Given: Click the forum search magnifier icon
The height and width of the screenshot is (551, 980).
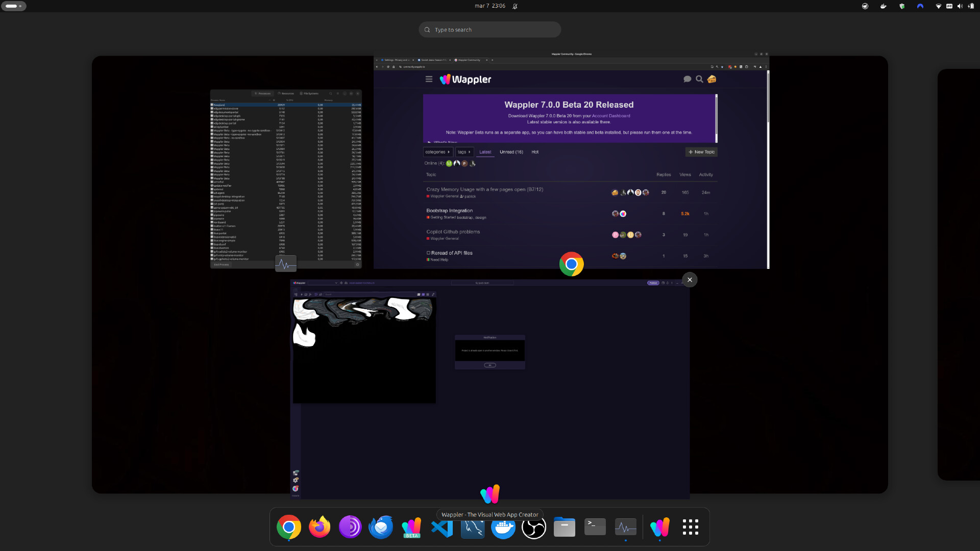Looking at the screenshot, I should (700, 79).
